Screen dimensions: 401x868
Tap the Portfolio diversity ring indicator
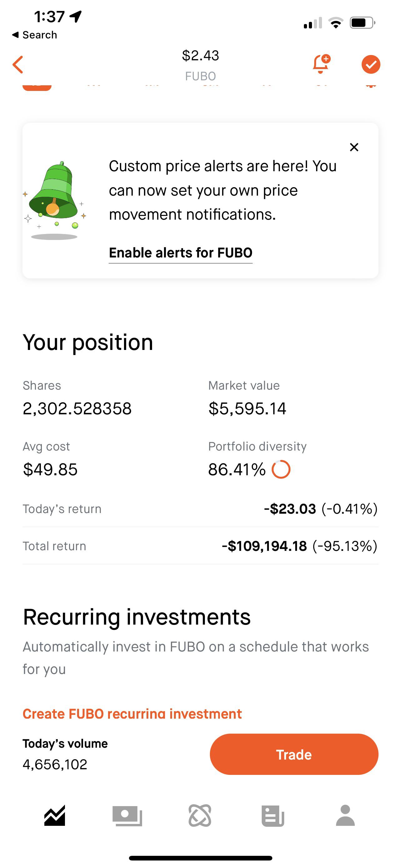tap(281, 469)
